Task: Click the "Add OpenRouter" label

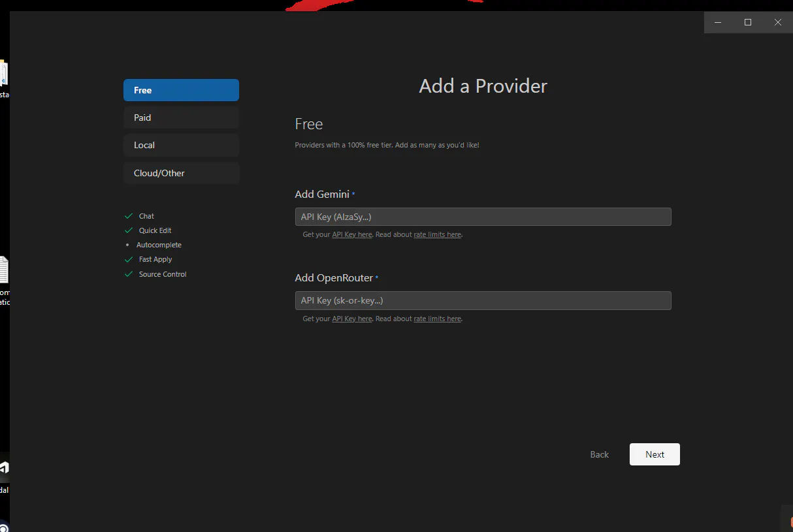Action: click(x=334, y=277)
